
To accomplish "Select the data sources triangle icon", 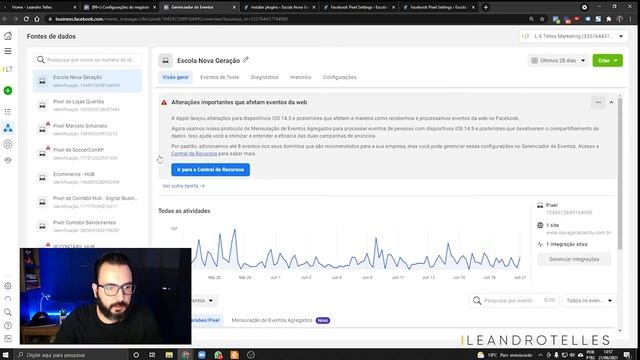I will (x=8, y=128).
